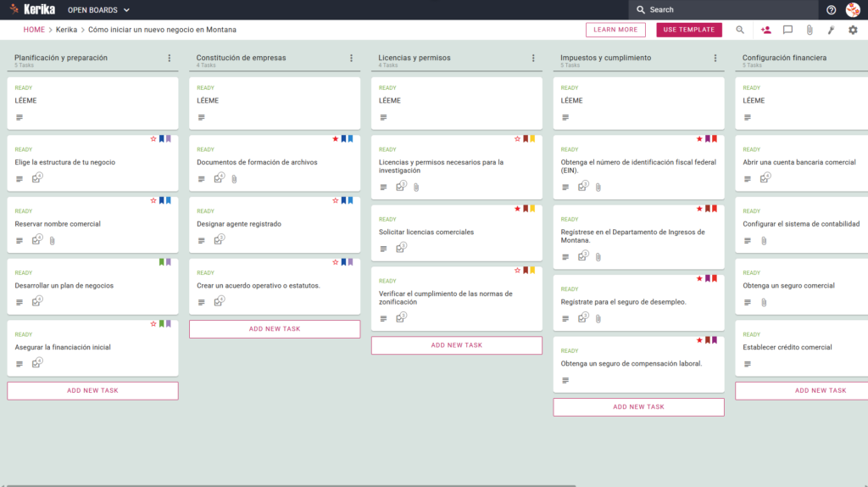Open the board chat icon

pos(787,30)
